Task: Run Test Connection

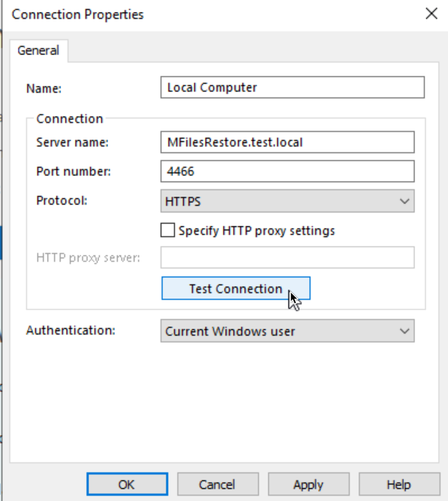Action: click(236, 288)
